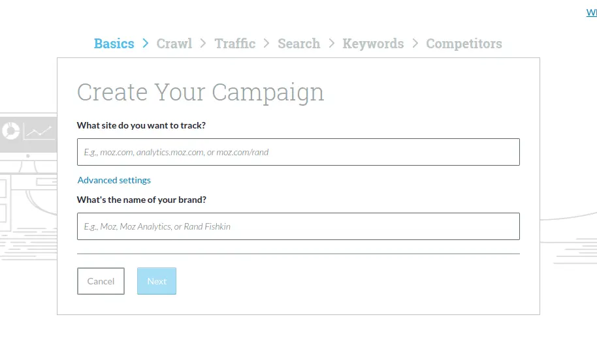Open the cut-off link at top right
This screenshot has width=597, height=364.
point(591,12)
